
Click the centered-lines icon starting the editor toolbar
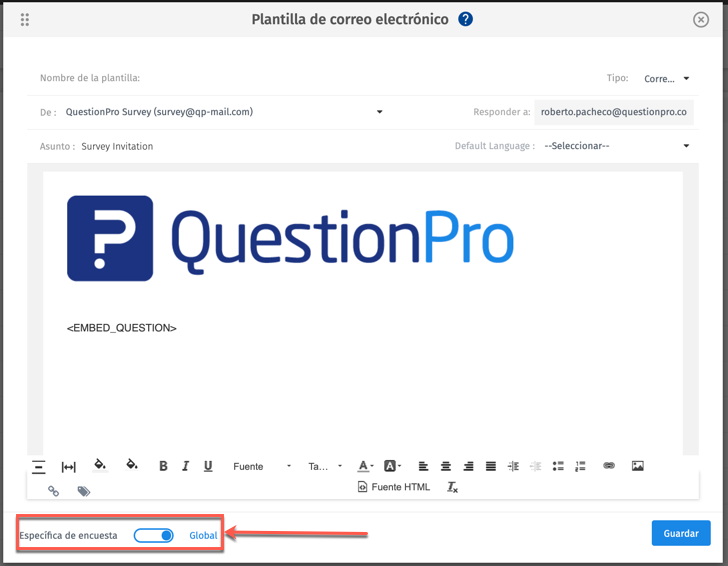pos(39,466)
